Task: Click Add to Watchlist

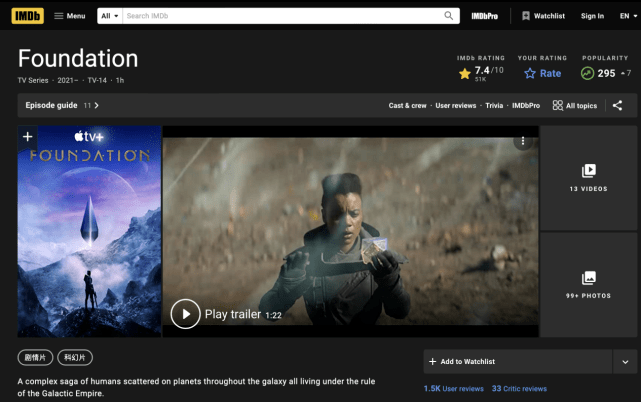Action: tap(518, 362)
